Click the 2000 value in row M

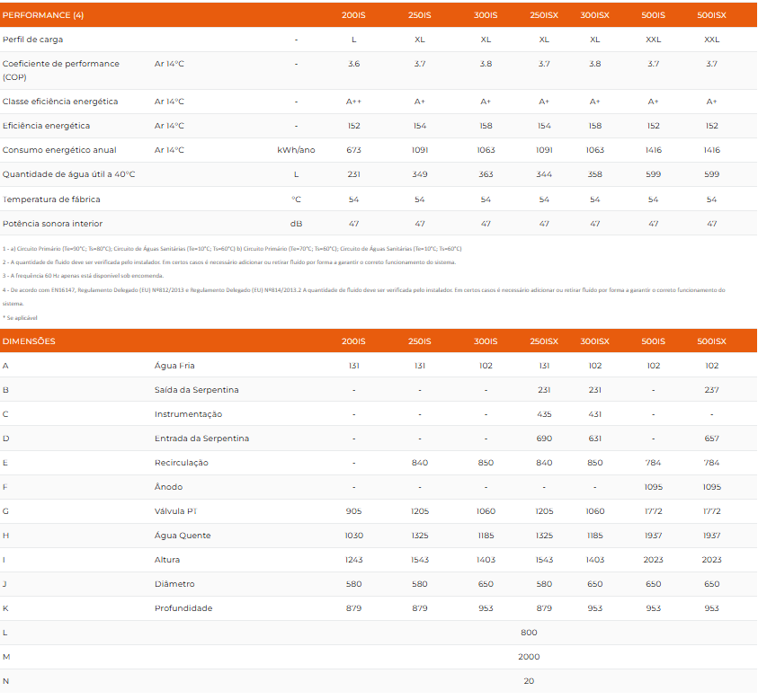pyautogui.click(x=529, y=657)
